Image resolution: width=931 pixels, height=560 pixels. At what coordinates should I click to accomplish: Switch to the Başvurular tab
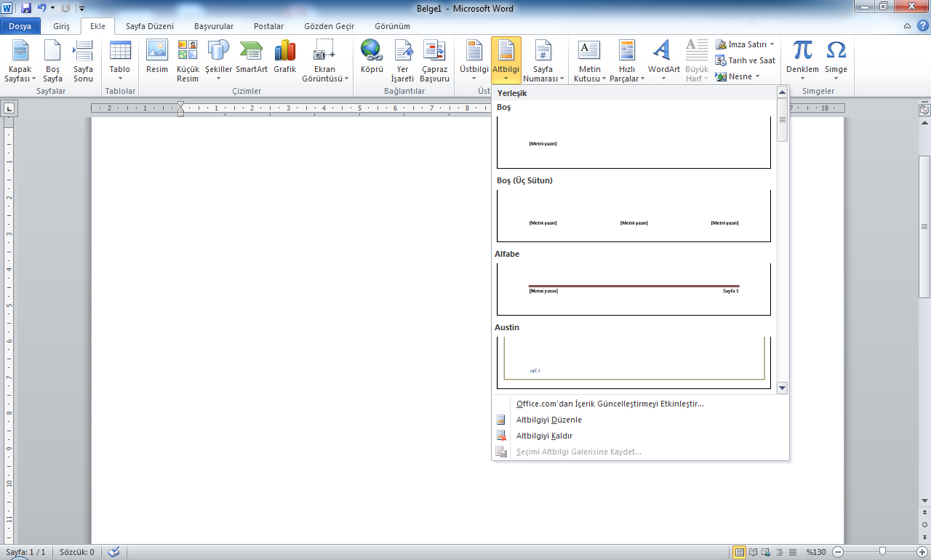[x=214, y=25]
